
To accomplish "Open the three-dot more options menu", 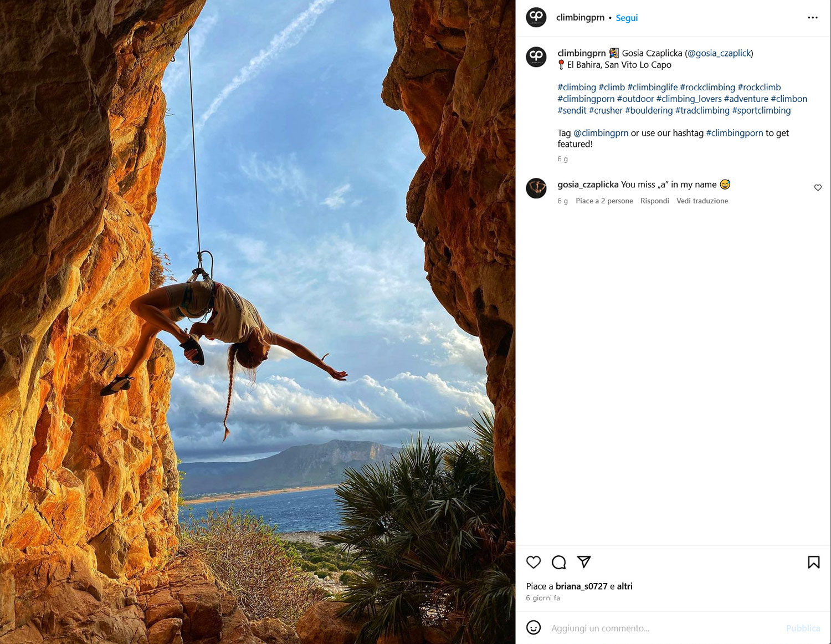I will [812, 18].
